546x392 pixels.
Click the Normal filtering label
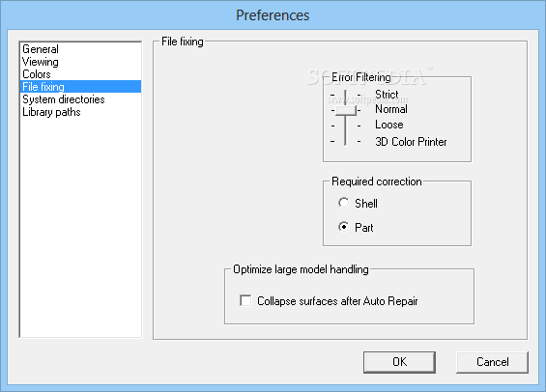click(x=391, y=109)
